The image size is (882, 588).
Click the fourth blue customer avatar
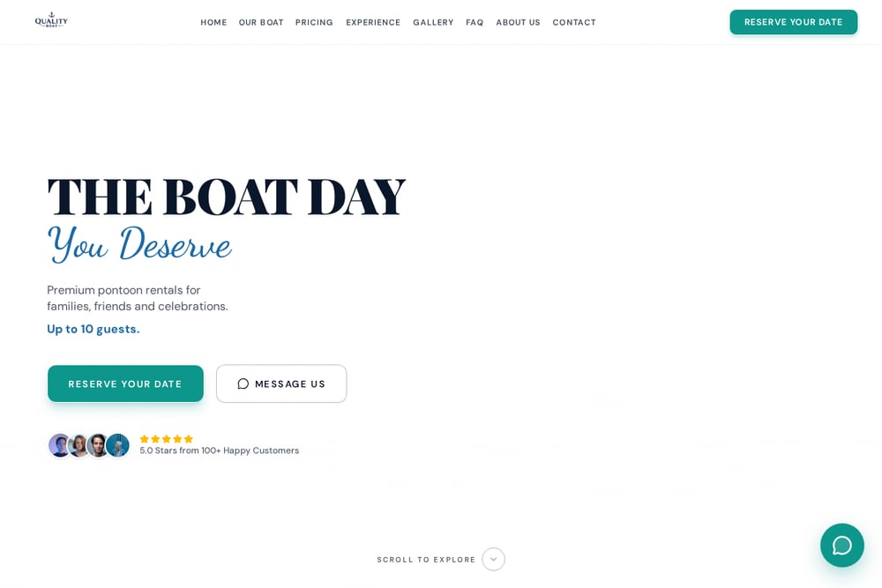pos(117,445)
